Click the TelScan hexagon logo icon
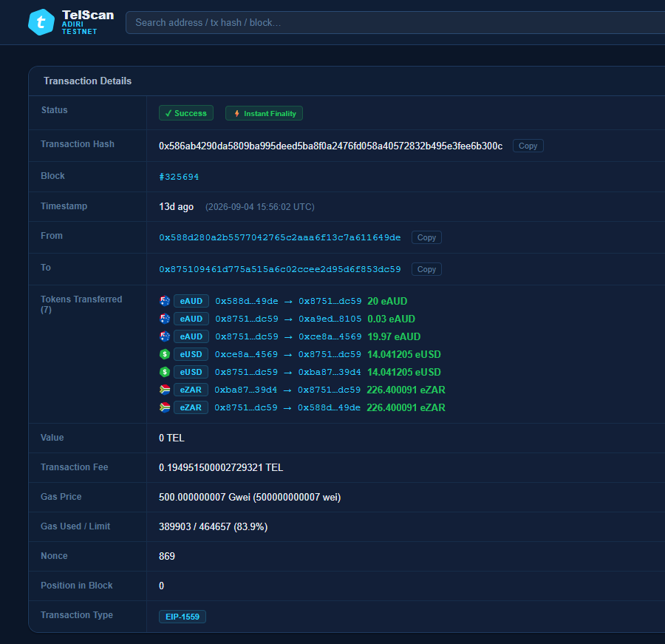This screenshot has width=665, height=644. (41, 22)
